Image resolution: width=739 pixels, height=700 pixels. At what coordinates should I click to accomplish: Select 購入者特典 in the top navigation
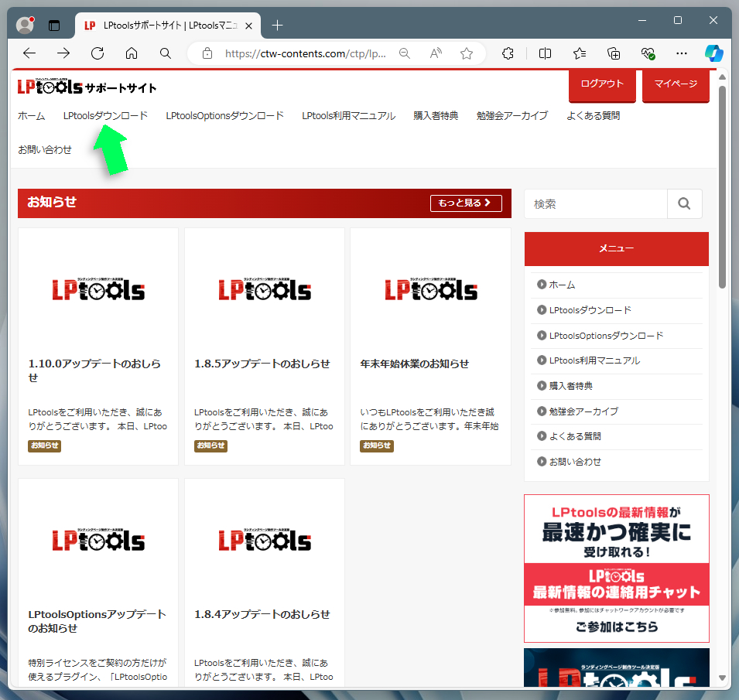point(436,116)
